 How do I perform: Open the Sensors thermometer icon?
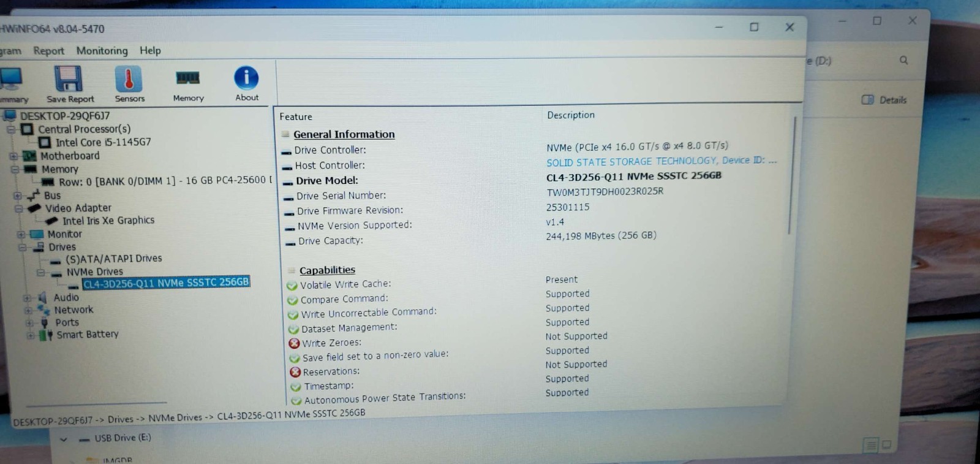129,78
